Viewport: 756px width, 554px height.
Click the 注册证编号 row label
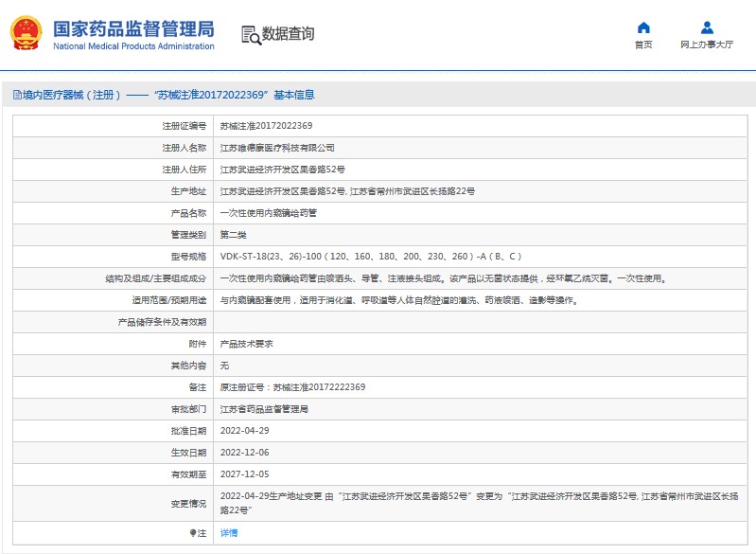[x=185, y=126]
